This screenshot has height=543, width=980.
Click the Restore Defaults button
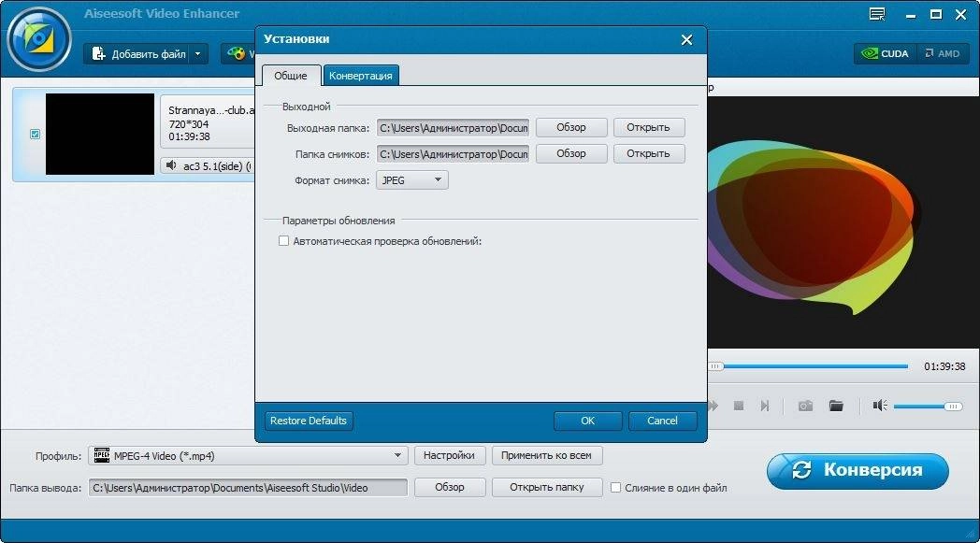309,421
